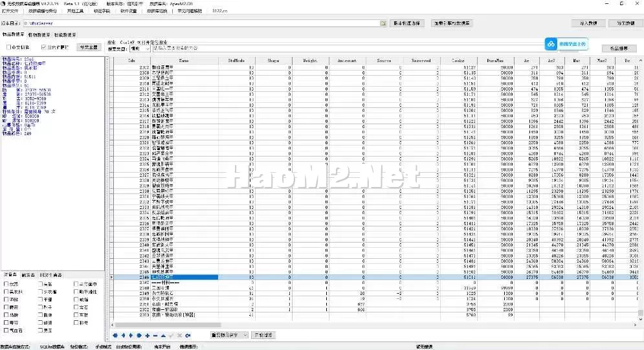
Task: Click the version directory path field
Action: pos(201,23)
